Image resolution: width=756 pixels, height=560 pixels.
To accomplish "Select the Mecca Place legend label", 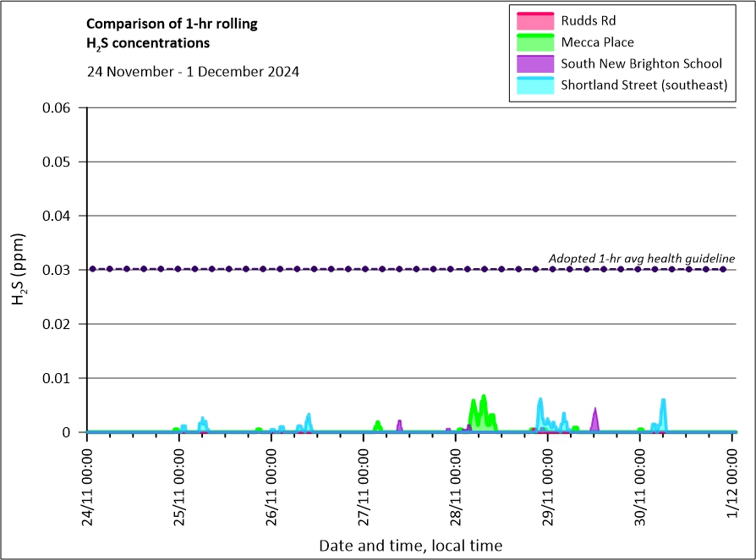I will click(597, 41).
